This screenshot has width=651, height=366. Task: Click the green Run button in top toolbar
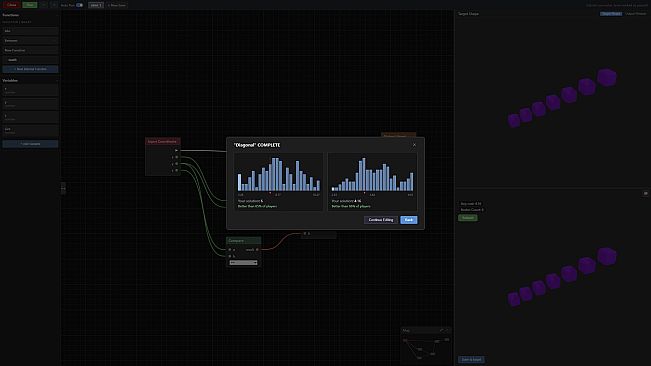(29, 5)
